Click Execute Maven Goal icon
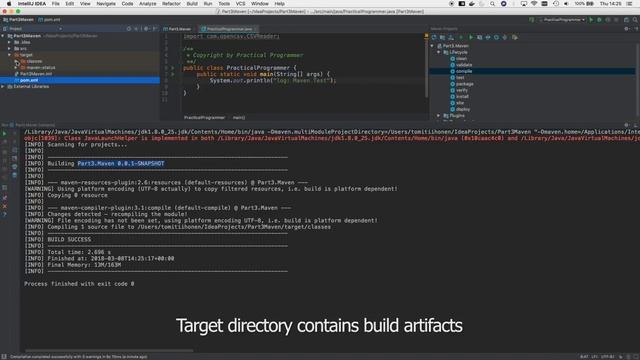The image size is (640, 360). click(479, 37)
